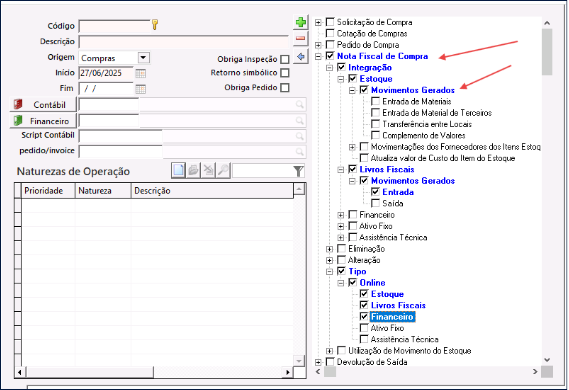Collapse Livros Fiscais tree node

(341, 169)
